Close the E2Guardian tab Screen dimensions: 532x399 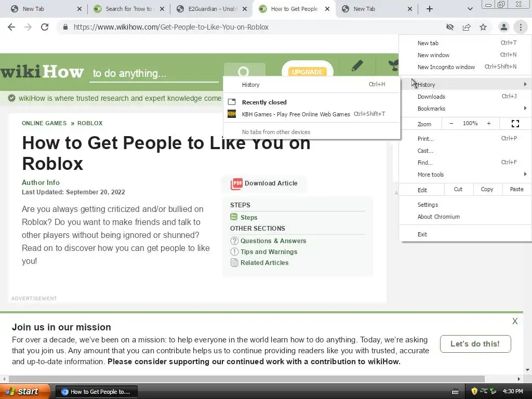coord(245,9)
